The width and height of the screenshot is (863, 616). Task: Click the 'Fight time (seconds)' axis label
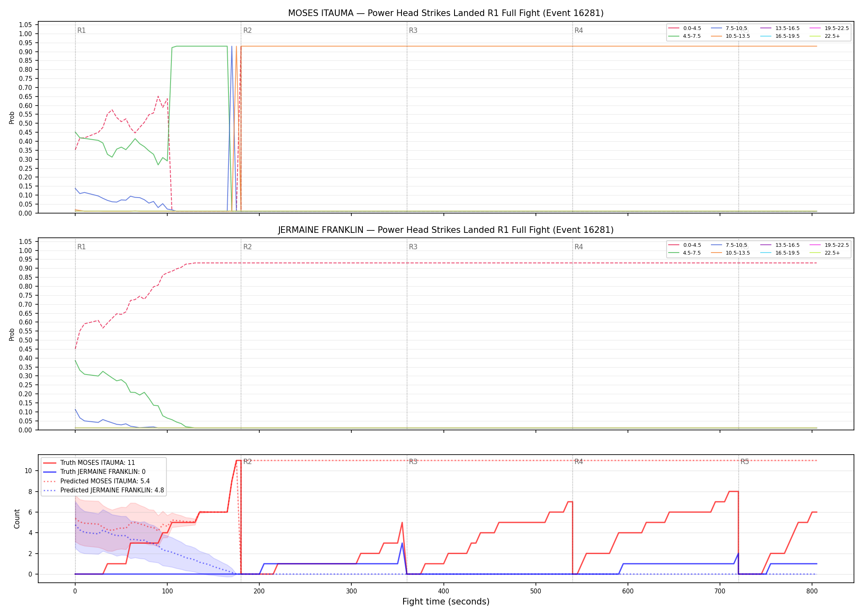(x=446, y=602)
